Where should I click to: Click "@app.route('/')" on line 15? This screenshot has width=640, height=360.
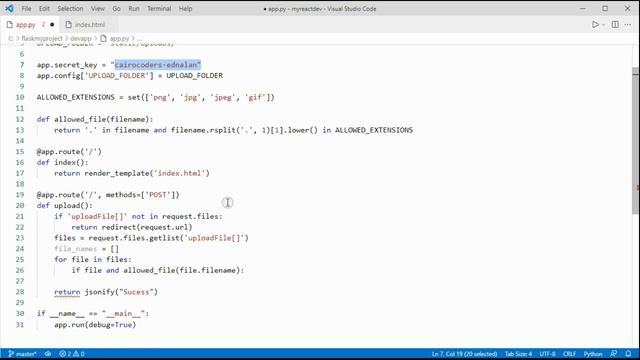point(69,151)
